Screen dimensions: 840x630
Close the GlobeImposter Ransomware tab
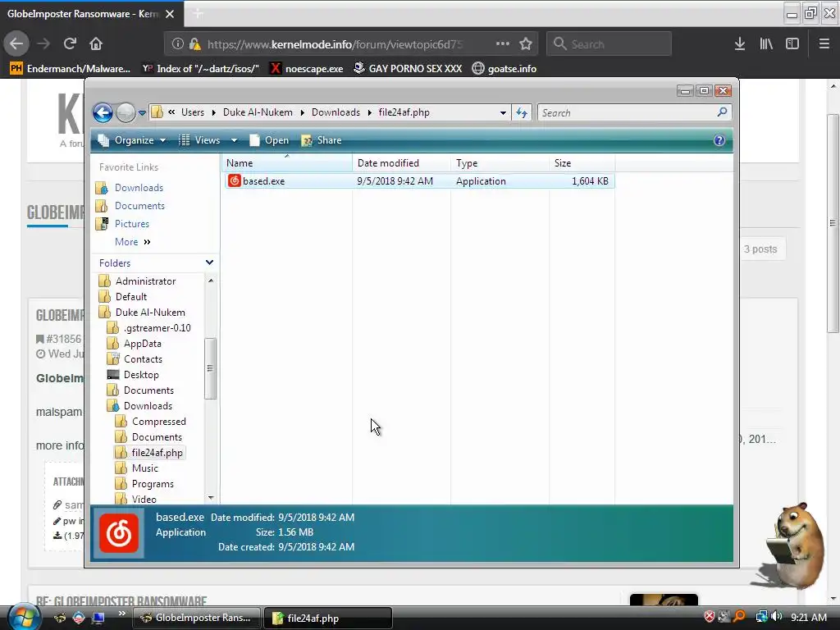tap(170, 14)
